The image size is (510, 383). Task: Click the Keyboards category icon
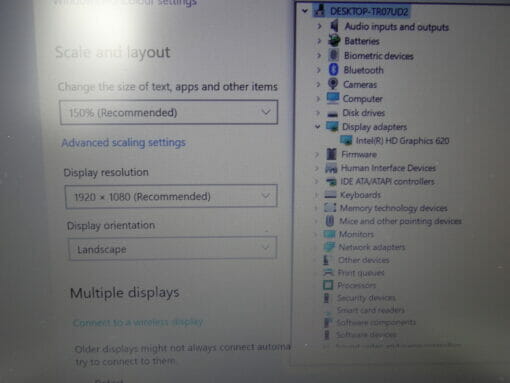point(330,194)
